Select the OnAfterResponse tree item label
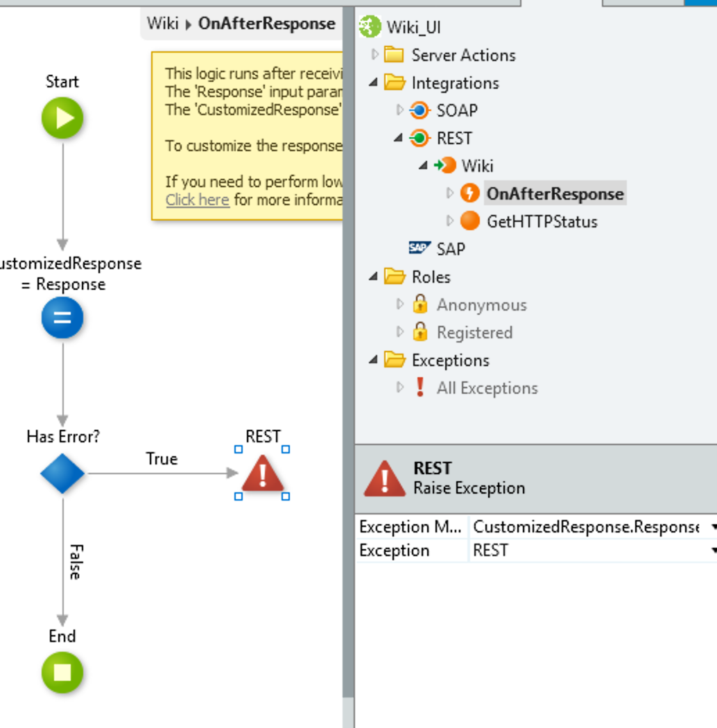The image size is (717, 728). click(555, 193)
